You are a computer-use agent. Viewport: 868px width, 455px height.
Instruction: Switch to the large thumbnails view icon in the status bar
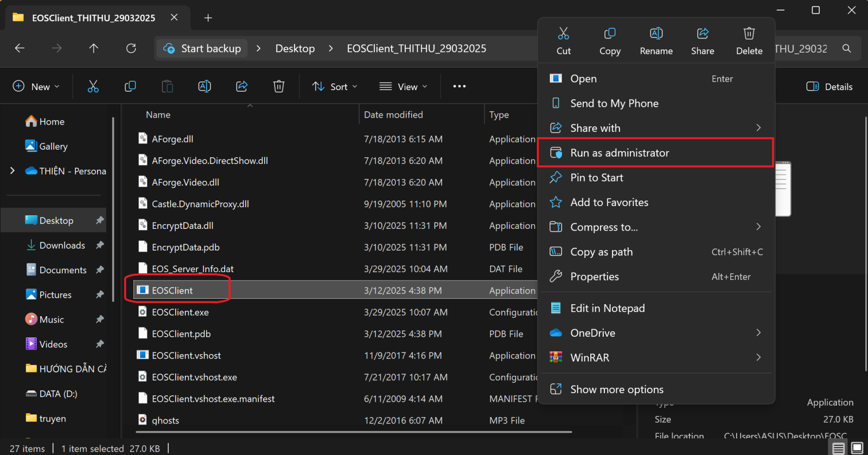click(x=857, y=448)
